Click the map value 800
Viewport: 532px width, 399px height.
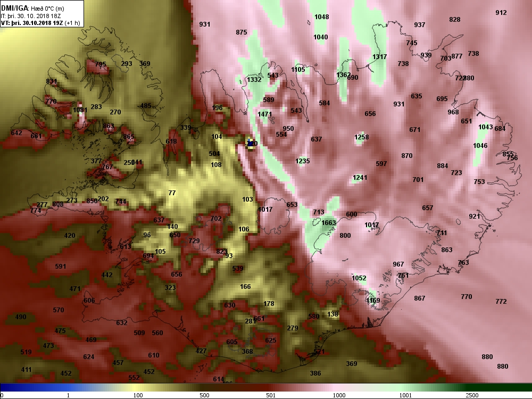(x=345, y=236)
